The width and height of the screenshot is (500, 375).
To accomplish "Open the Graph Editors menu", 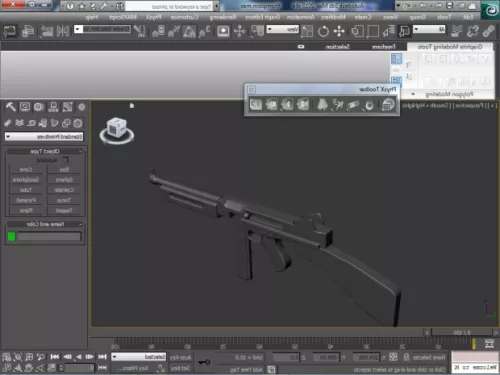I will coord(263,17).
